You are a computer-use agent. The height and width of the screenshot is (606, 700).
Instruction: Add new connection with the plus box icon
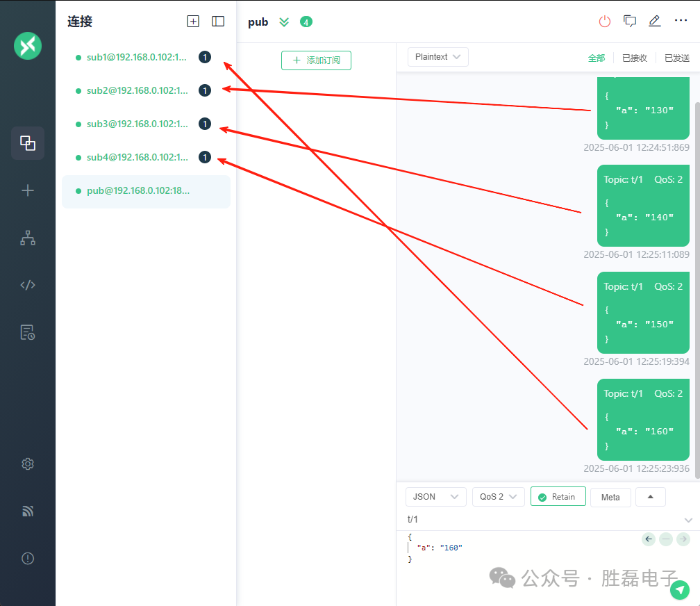tap(193, 21)
